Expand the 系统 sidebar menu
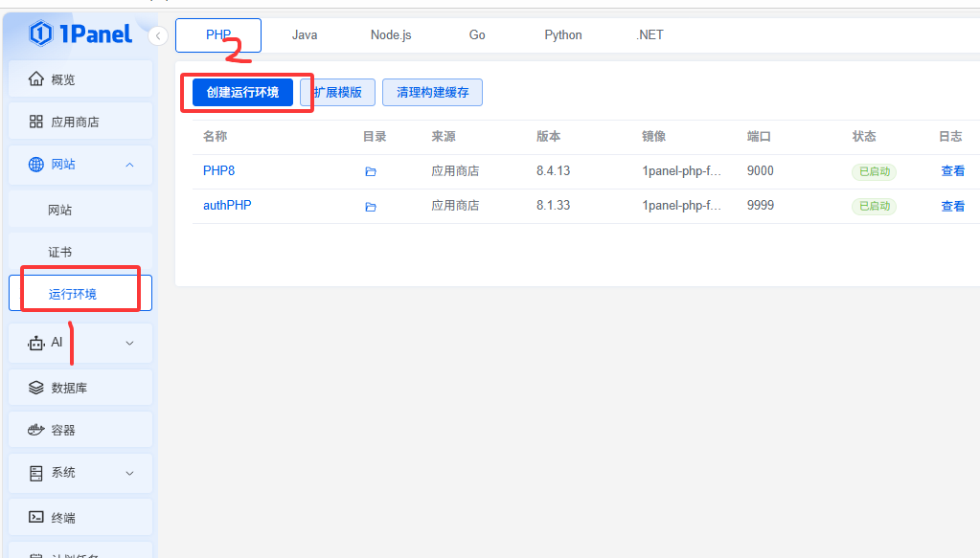This screenshot has width=980, height=558. click(x=130, y=473)
